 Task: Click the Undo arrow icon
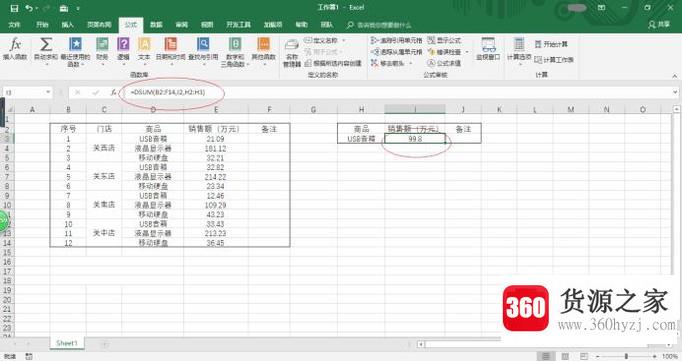[x=29, y=8]
